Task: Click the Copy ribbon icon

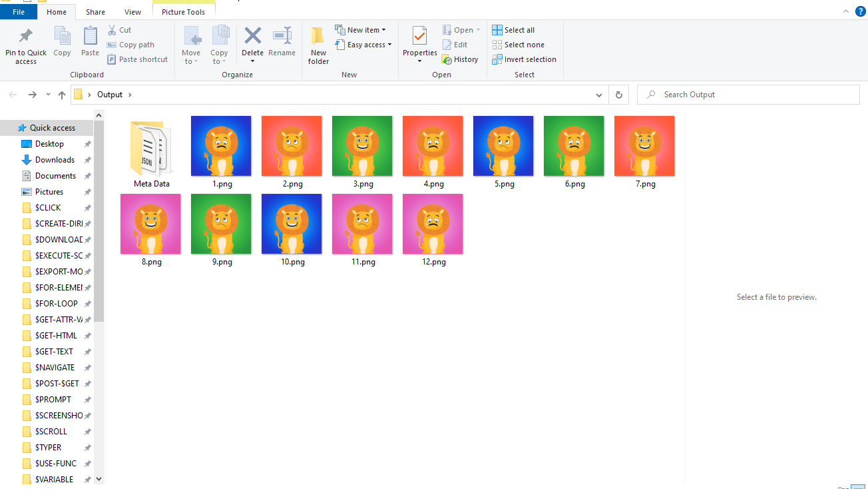Action: pos(62,36)
